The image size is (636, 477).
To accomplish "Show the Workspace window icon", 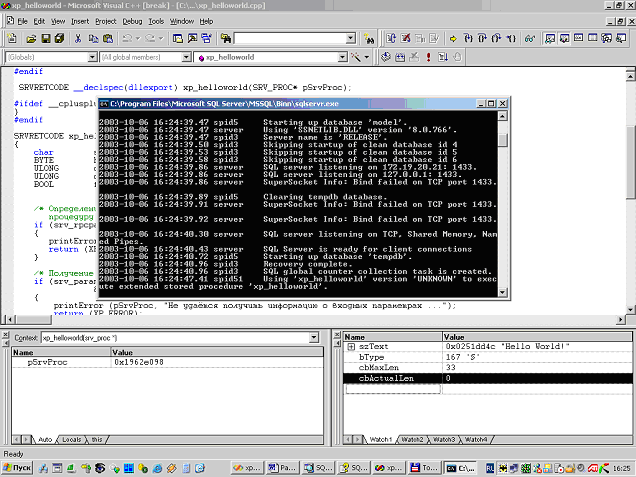I will pos(178,39).
